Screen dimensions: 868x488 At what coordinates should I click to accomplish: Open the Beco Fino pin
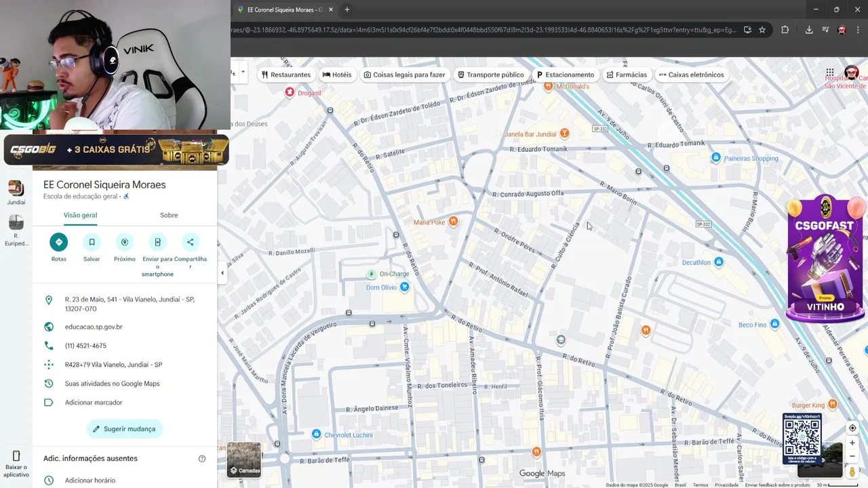[x=775, y=324]
